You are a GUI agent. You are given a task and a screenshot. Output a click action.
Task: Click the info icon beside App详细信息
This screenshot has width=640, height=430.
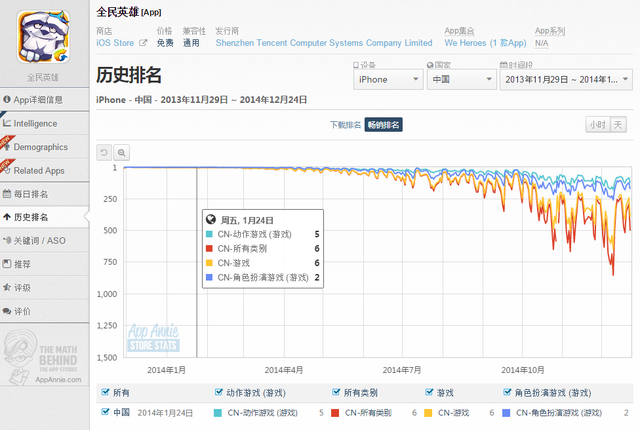[7, 99]
